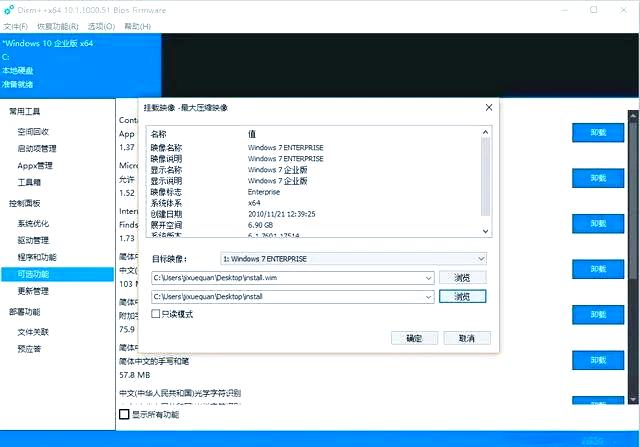Image resolution: width=640 pixels, height=447 pixels.
Task: Tick the 显示所有功能 checkbox
Action: [124, 414]
